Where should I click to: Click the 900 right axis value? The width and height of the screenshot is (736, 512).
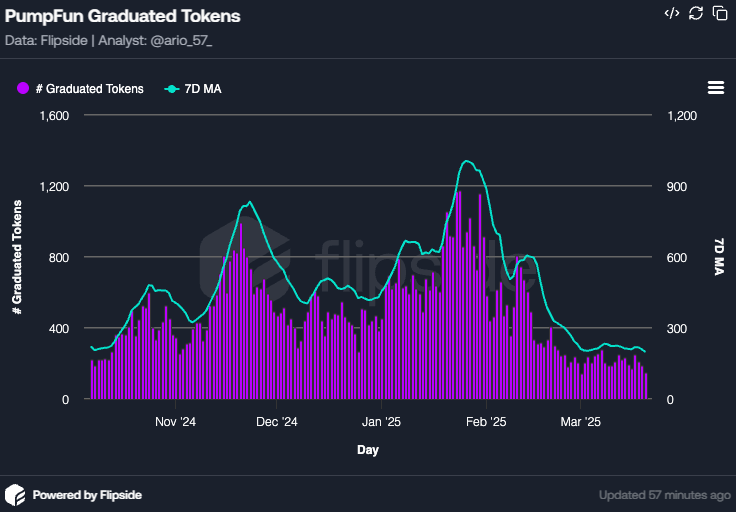click(x=677, y=187)
